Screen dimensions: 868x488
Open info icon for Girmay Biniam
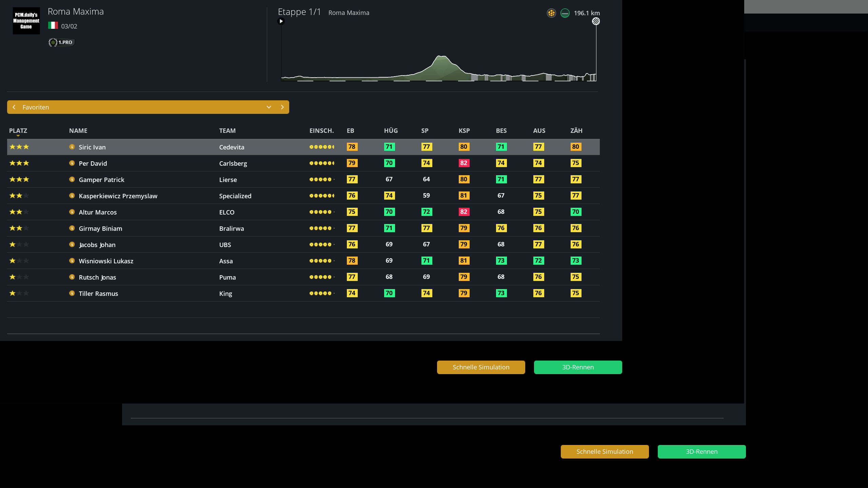[72, 228]
